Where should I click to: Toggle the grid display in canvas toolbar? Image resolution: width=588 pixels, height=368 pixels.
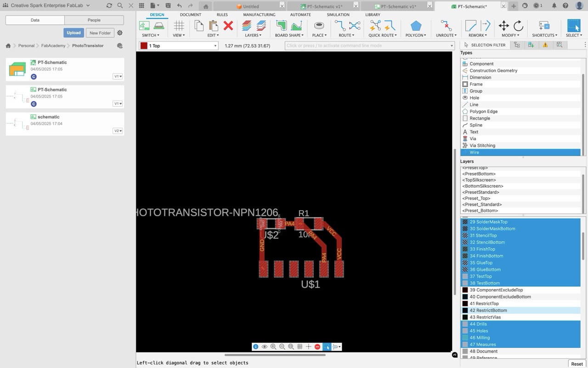300,347
